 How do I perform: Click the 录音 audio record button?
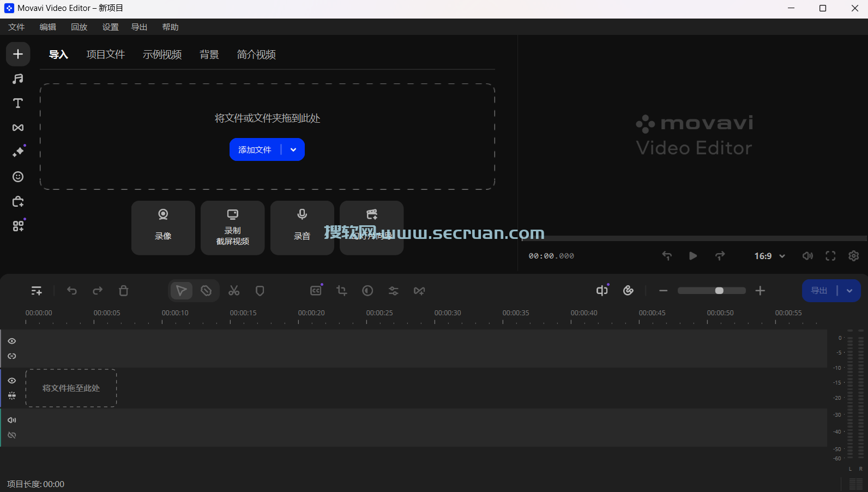[x=302, y=227]
